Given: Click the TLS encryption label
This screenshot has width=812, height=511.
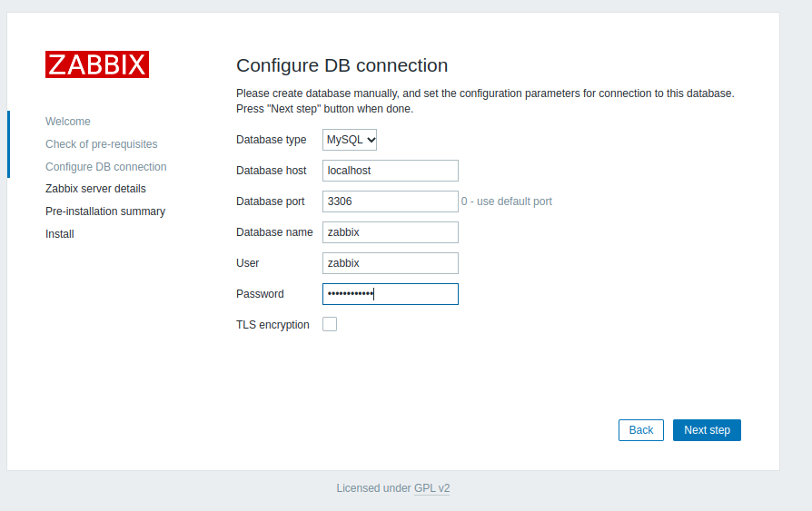Looking at the screenshot, I should [x=272, y=325].
